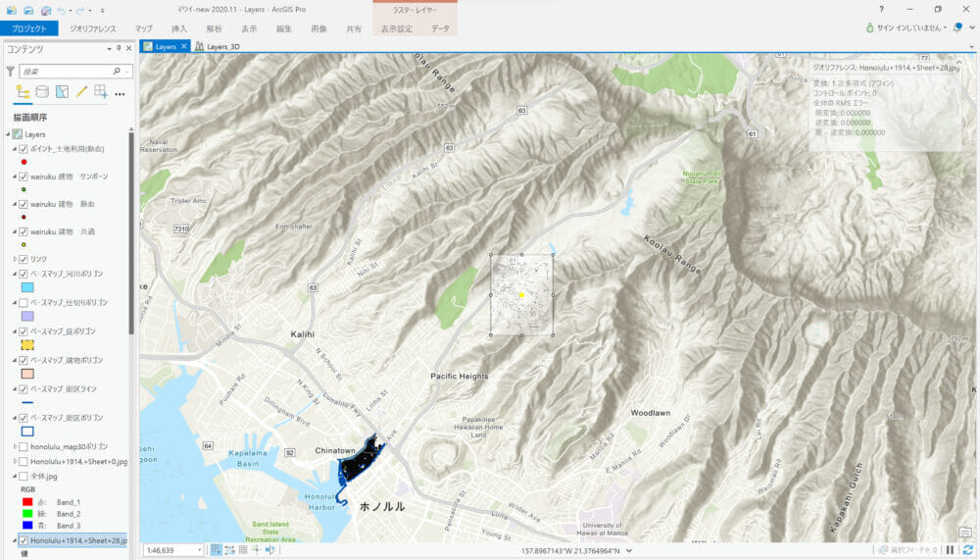The width and height of the screenshot is (980, 560).
Task: Open the Contents pane options dropdown arrow
Action: (x=109, y=48)
